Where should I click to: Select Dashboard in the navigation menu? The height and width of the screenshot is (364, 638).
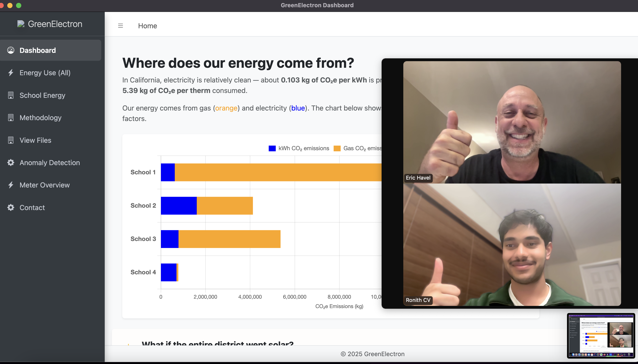coord(38,50)
